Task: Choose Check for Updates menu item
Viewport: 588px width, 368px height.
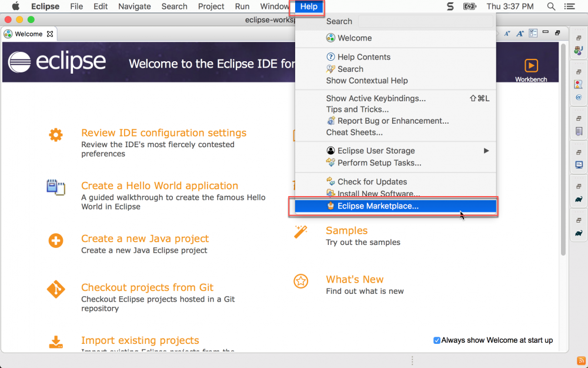Action: [x=372, y=182]
